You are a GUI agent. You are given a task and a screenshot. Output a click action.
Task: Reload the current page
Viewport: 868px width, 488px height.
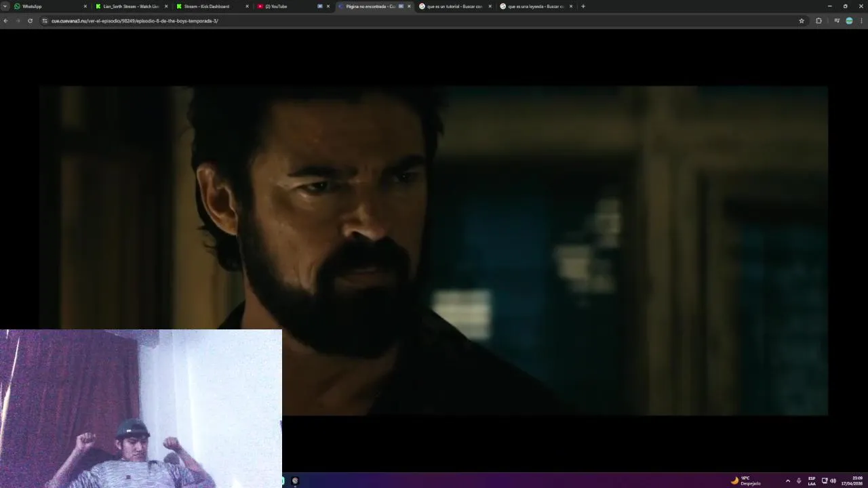(x=30, y=21)
